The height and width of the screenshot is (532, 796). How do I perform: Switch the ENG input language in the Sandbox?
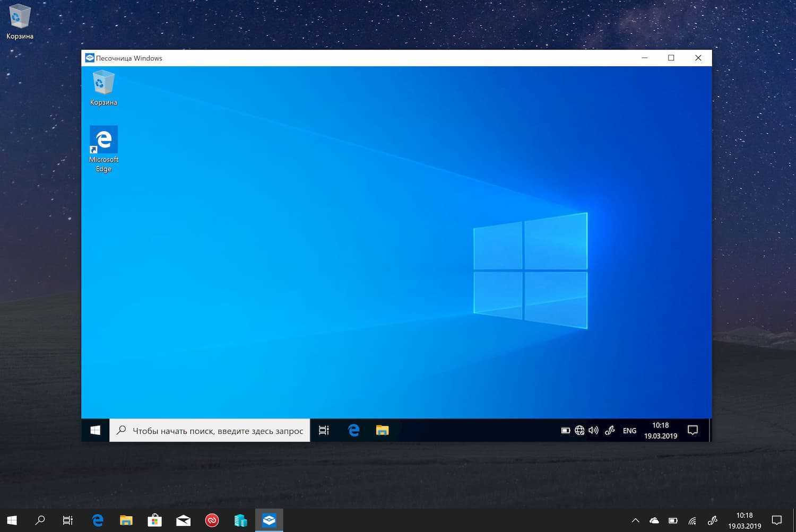click(629, 431)
